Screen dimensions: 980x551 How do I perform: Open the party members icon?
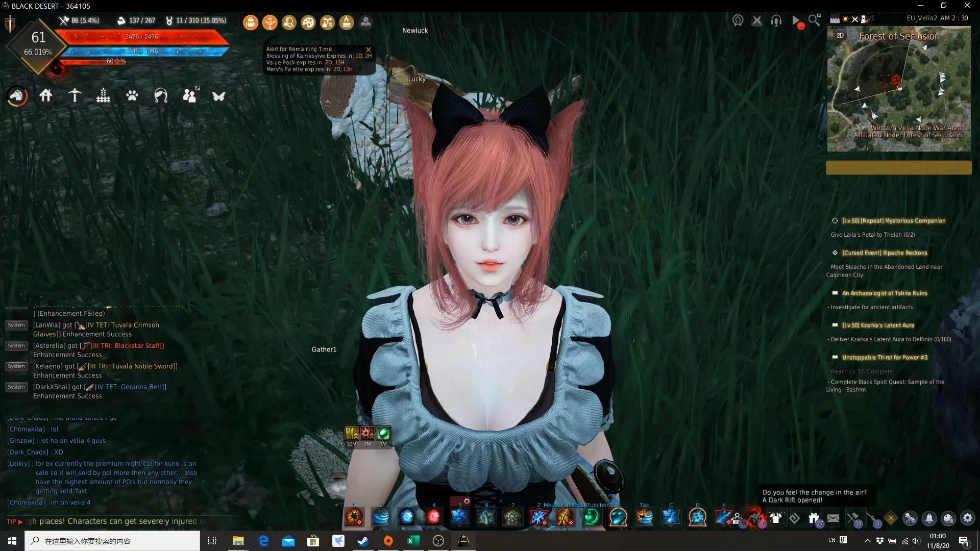[x=190, y=95]
